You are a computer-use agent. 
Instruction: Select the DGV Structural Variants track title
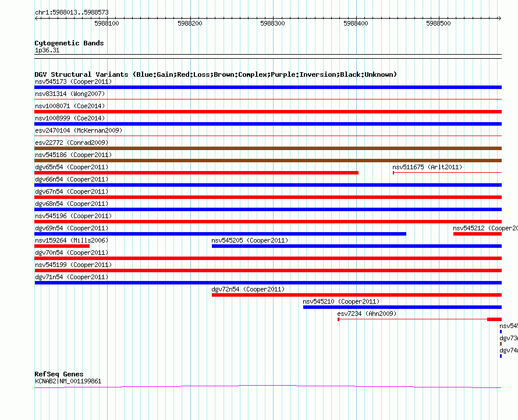click(x=215, y=74)
